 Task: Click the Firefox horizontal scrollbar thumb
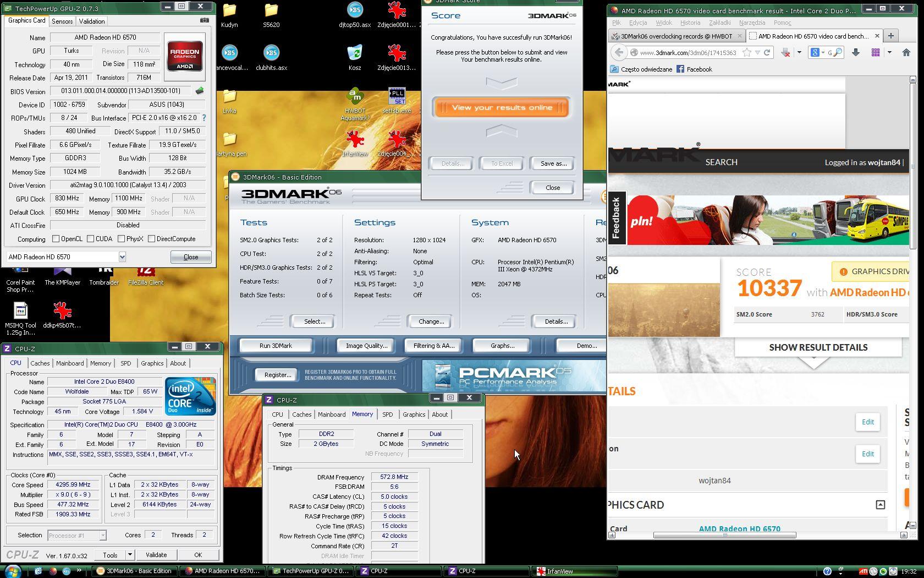point(724,535)
